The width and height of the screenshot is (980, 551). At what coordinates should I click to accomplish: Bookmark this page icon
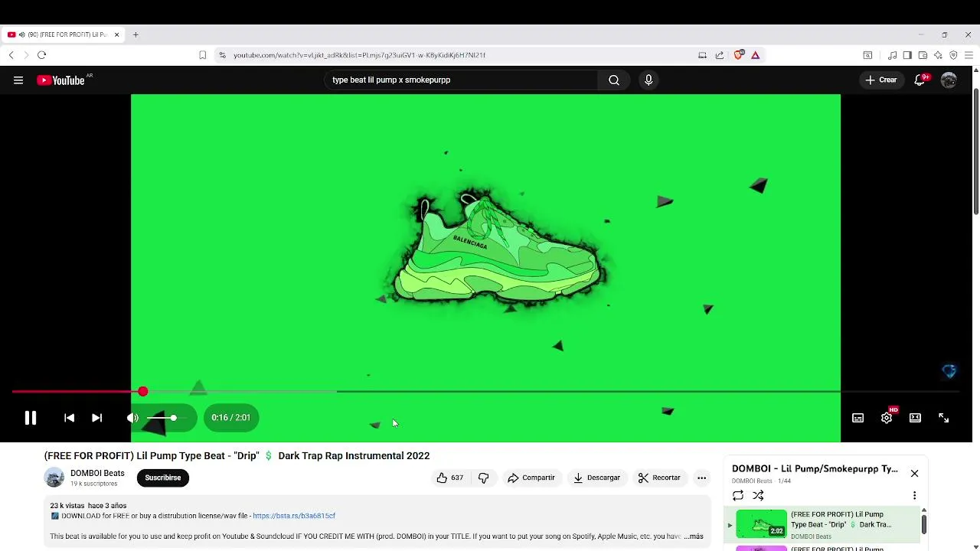[x=202, y=55]
